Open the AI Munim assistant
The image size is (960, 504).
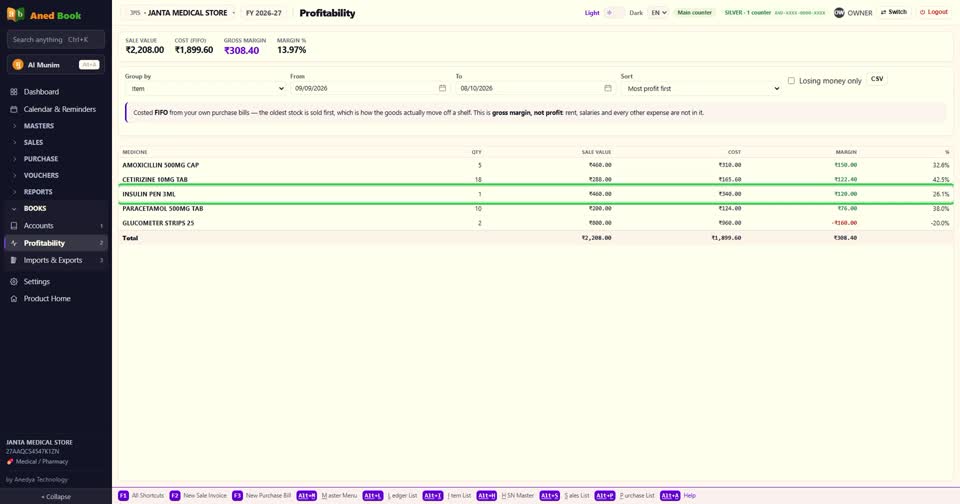[x=56, y=65]
